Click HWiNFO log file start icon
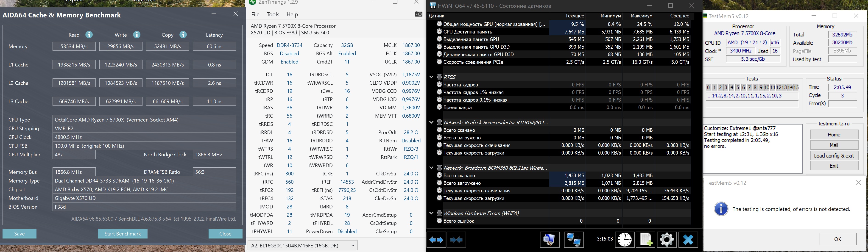868x252 pixels. click(646, 240)
